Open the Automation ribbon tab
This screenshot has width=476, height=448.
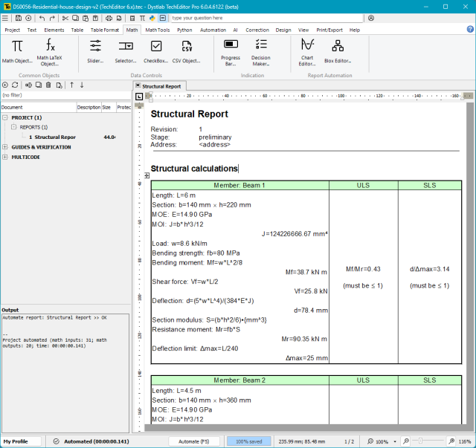[213, 30]
